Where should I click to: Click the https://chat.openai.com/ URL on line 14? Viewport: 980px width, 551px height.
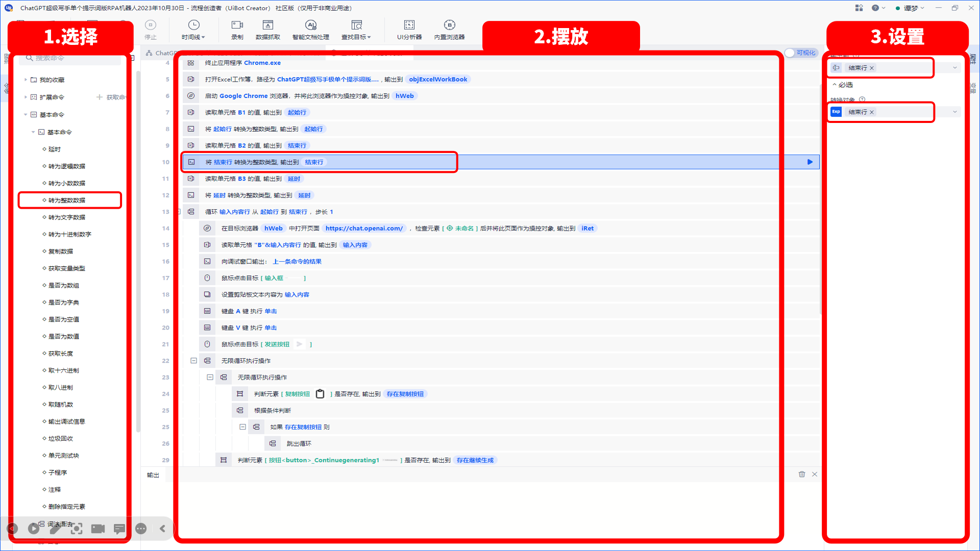[x=364, y=229]
